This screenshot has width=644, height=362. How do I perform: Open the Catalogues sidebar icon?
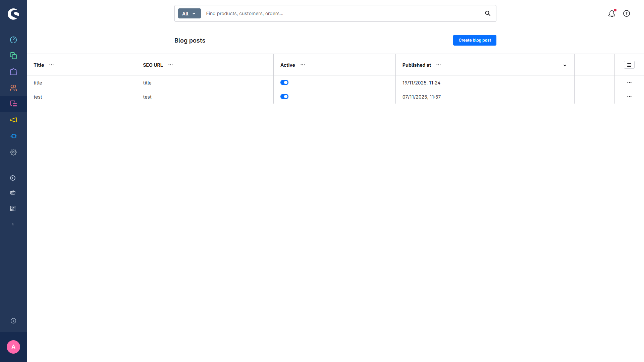point(13,56)
